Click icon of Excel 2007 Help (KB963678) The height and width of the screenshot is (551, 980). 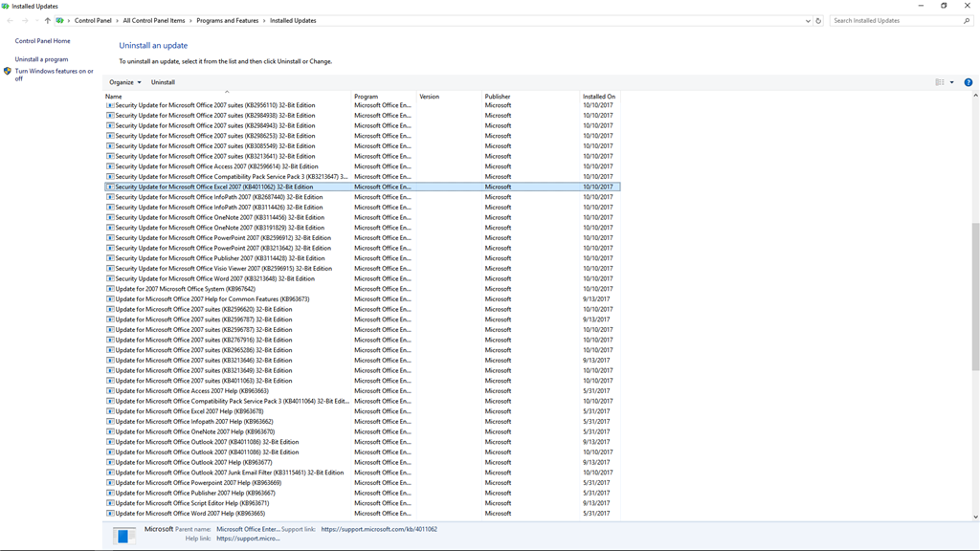click(110, 411)
